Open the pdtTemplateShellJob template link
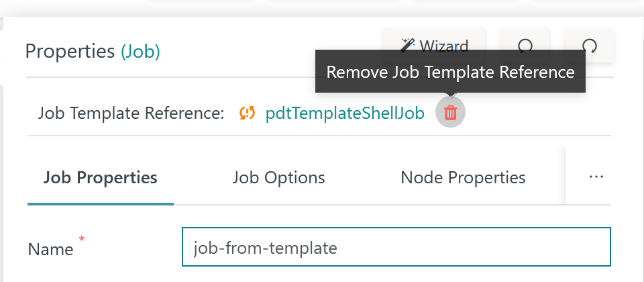Image resolution: width=644 pixels, height=282 pixels. 345,113
